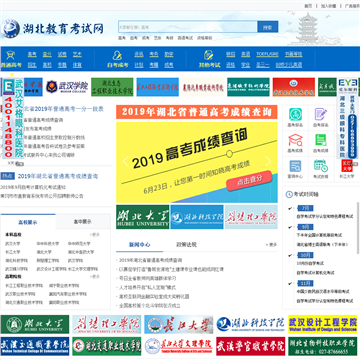Open 湖北大学 banner under the slideshow
This screenshot has width=360, height=360.
(x=143, y=217)
